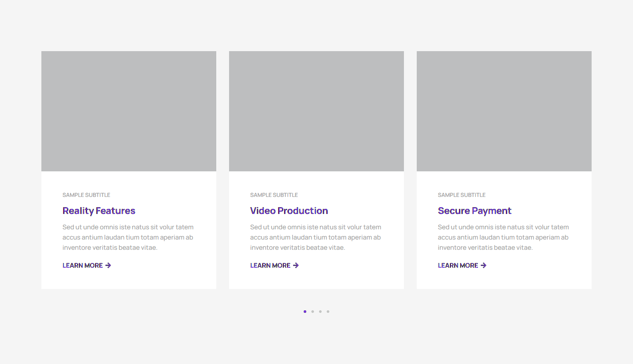Click SAMPLE SUBTITLE above Reality Features
Screen dimensions: 633x364
tap(86, 195)
